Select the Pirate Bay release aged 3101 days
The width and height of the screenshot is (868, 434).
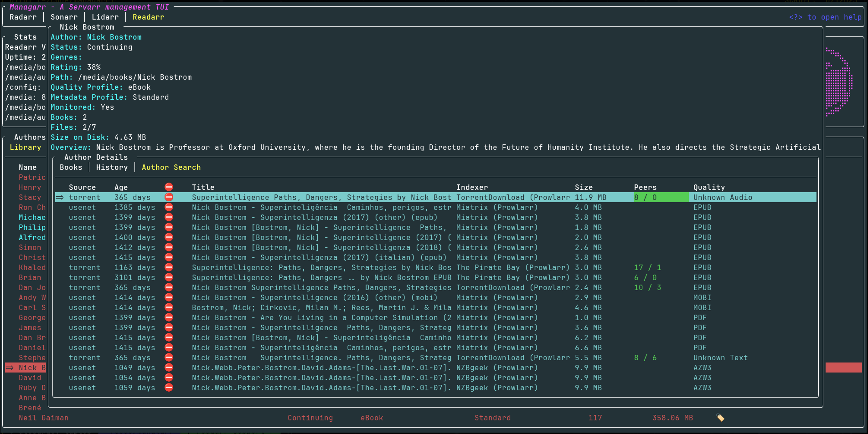coord(435,277)
